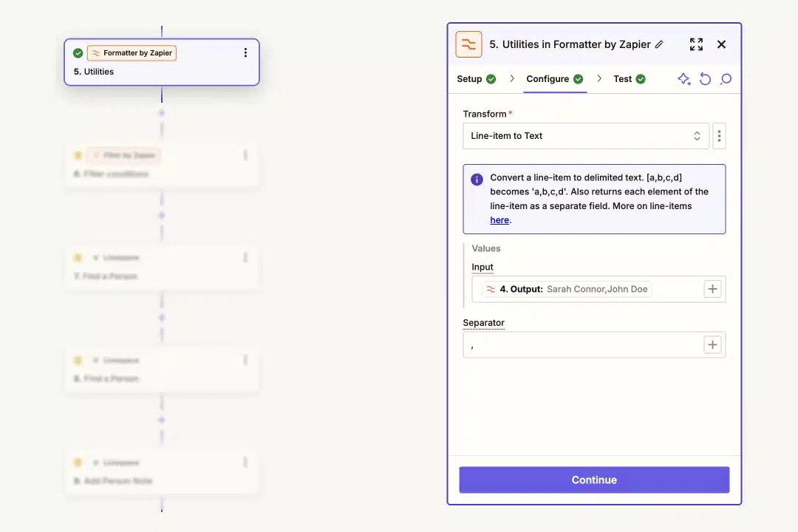Click chevron between Configure and Test
The image size is (798, 532).
pyautogui.click(x=599, y=79)
